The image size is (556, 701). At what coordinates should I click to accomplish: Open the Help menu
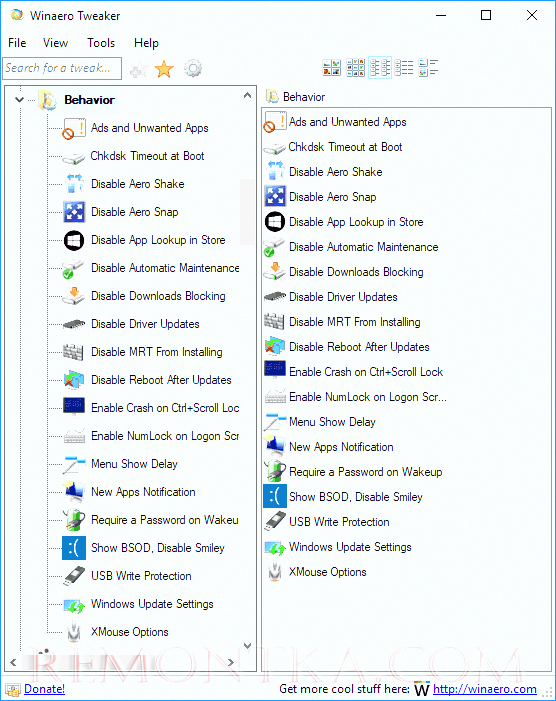(146, 43)
